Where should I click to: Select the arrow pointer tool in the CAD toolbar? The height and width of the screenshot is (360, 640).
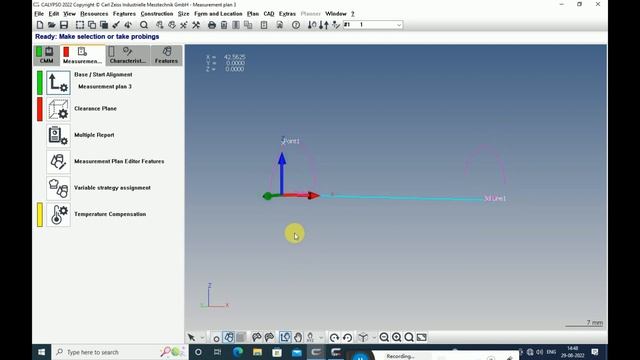(191, 337)
